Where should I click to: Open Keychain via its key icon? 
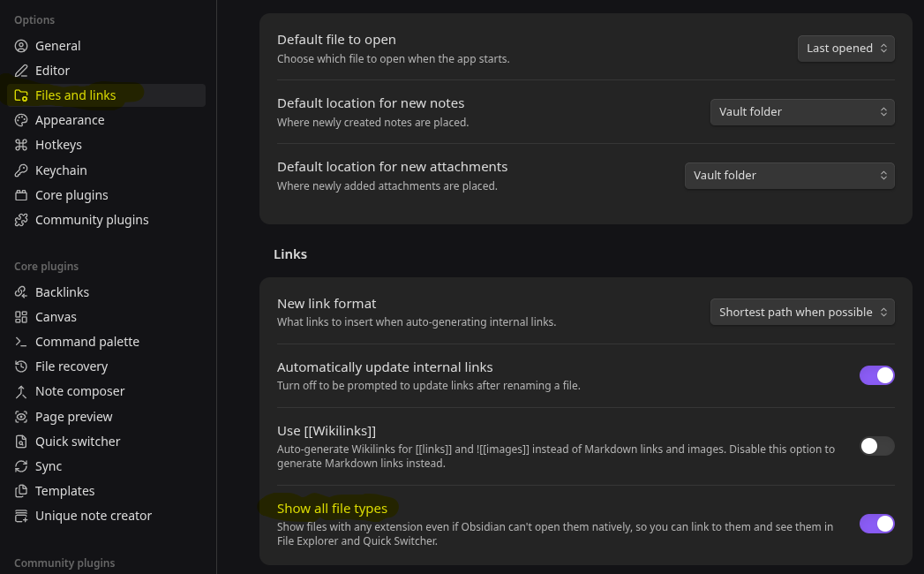21,170
